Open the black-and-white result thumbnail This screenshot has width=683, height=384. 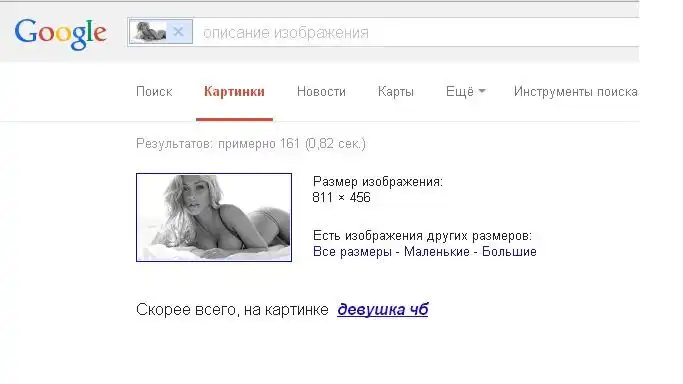pos(214,217)
